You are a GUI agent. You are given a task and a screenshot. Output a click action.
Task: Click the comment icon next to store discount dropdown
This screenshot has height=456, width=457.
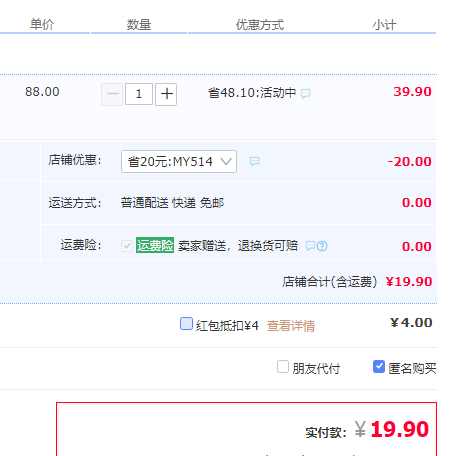[254, 162]
